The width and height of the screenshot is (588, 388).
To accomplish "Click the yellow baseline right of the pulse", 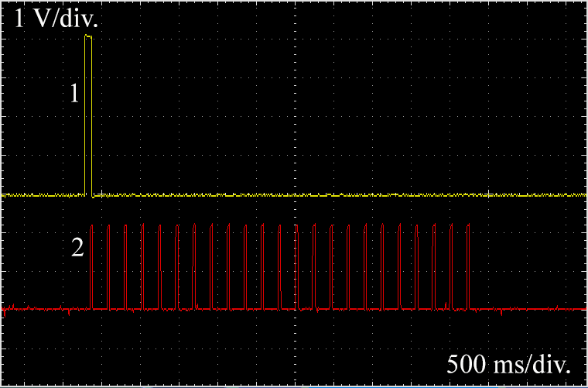I will pos(309,194).
